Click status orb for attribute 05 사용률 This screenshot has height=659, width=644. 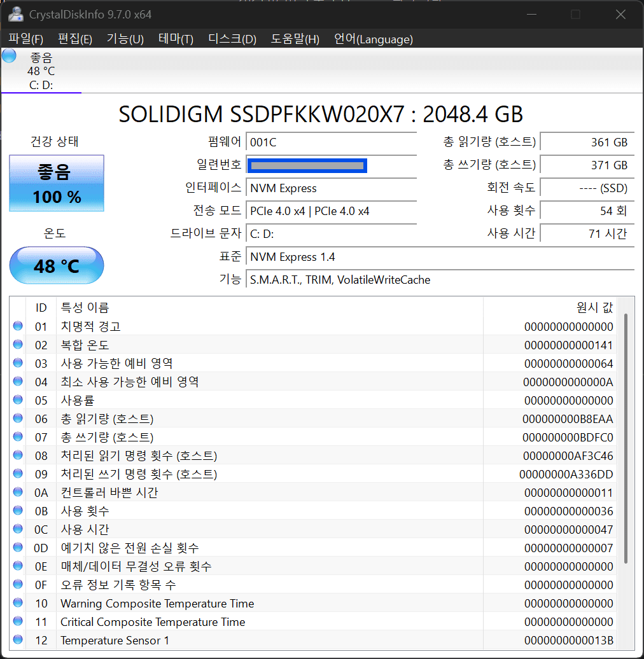click(x=18, y=399)
